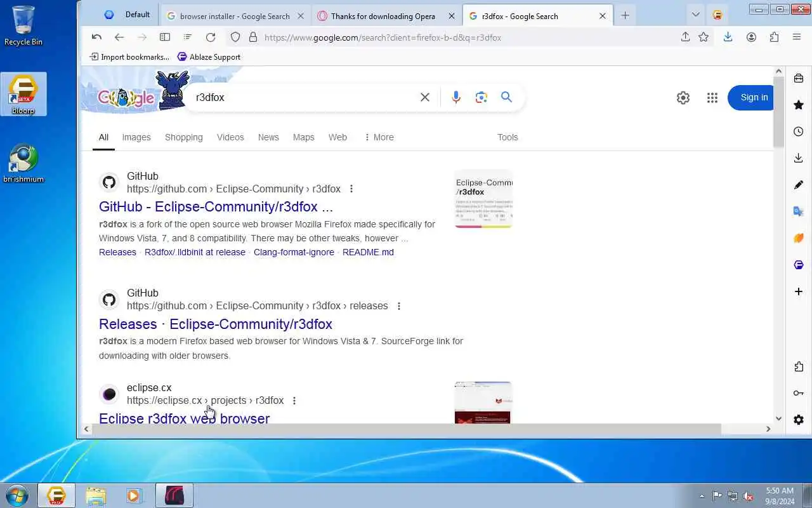The height and width of the screenshot is (508, 812).
Task: Open the browser hamburger menu
Action: click(797, 37)
